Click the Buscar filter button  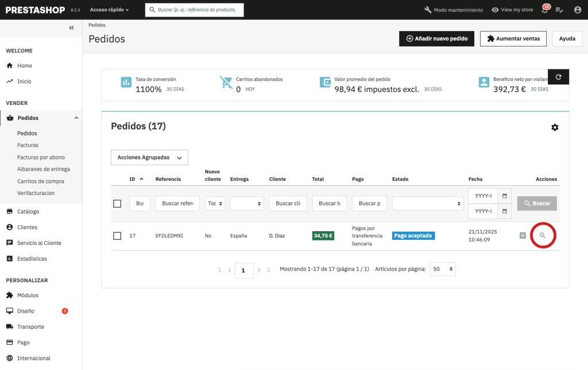(x=537, y=203)
